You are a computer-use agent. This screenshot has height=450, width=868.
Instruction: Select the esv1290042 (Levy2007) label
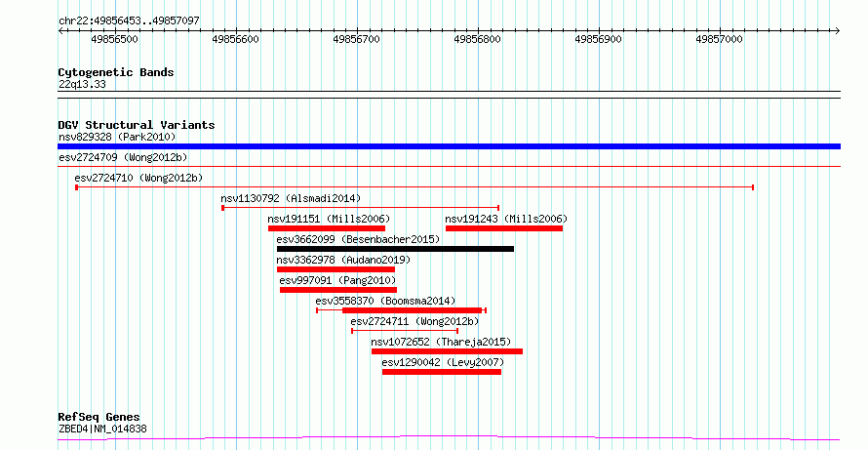point(443,362)
